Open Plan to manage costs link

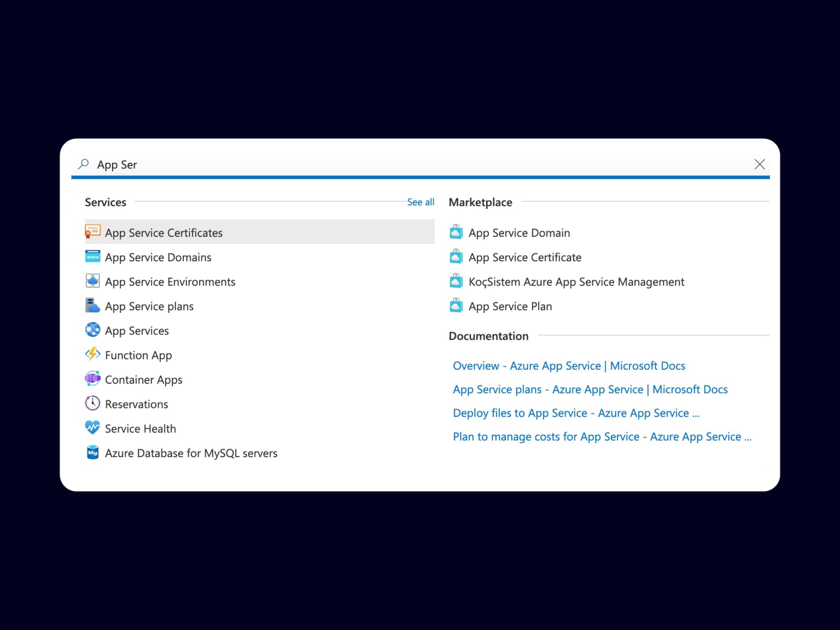click(602, 436)
